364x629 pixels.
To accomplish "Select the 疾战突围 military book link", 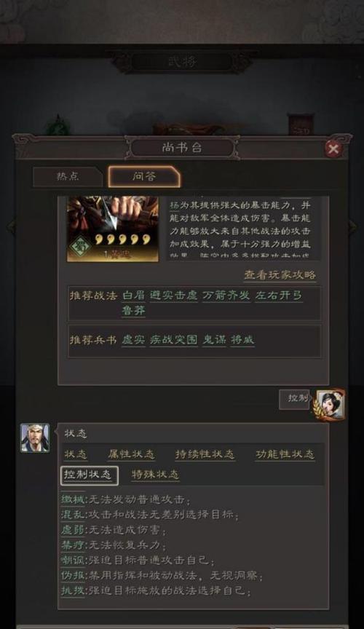I will (x=174, y=340).
